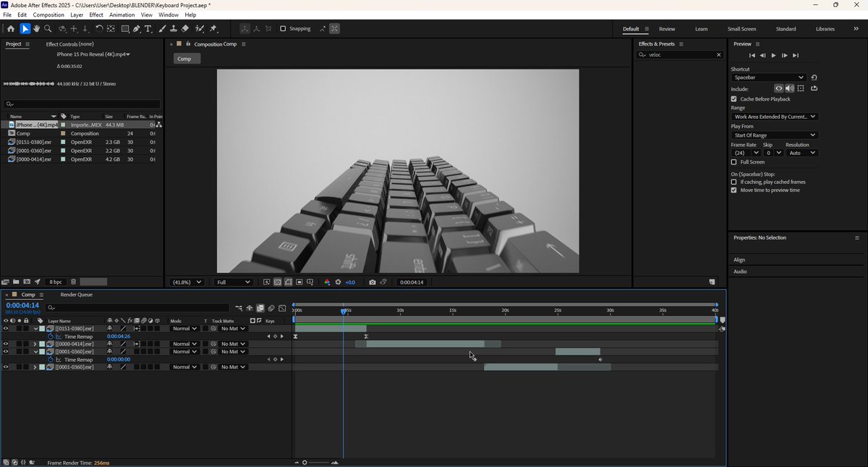The image size is (868, 467).
Task: Switch to the Small Screen workspace
Action: coord(741,29)
